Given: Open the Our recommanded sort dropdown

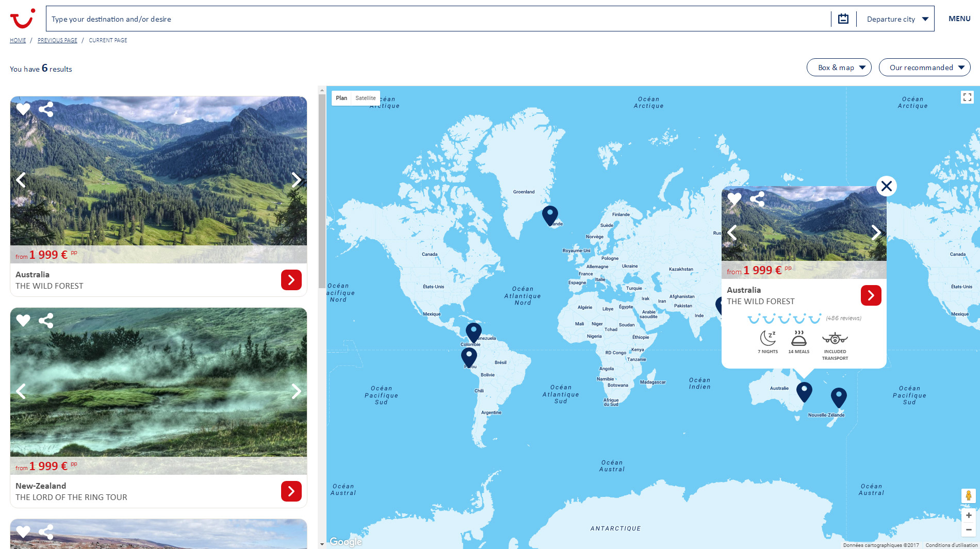Looking at the screenshot, I should click(924, 68).
